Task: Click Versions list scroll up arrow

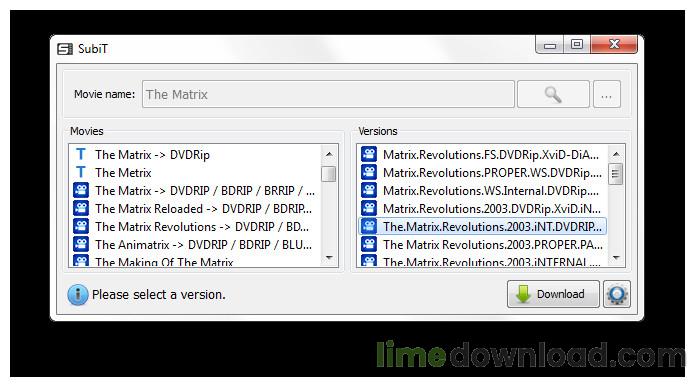Action: click(x=616, y=154)
